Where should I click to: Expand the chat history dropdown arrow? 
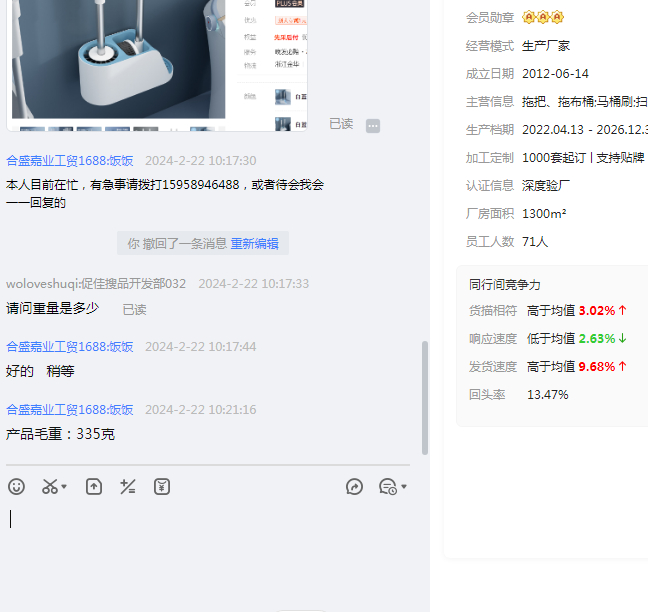(x=404, y=486)
